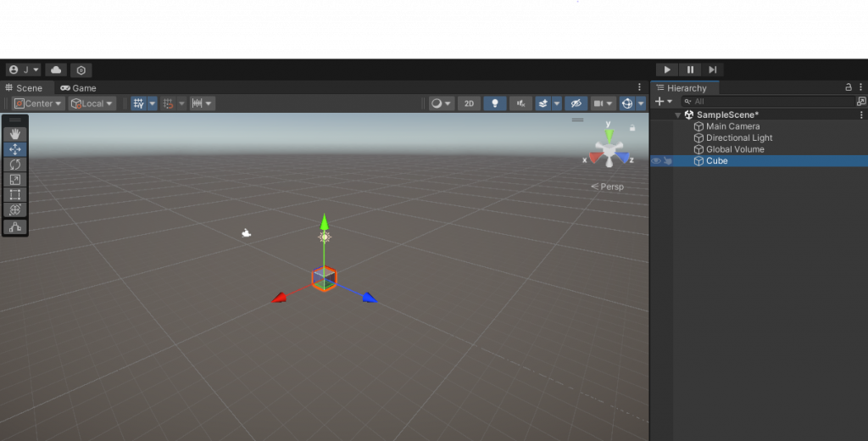Click the blue Z-axis move arrow

(x=370, y=298)
